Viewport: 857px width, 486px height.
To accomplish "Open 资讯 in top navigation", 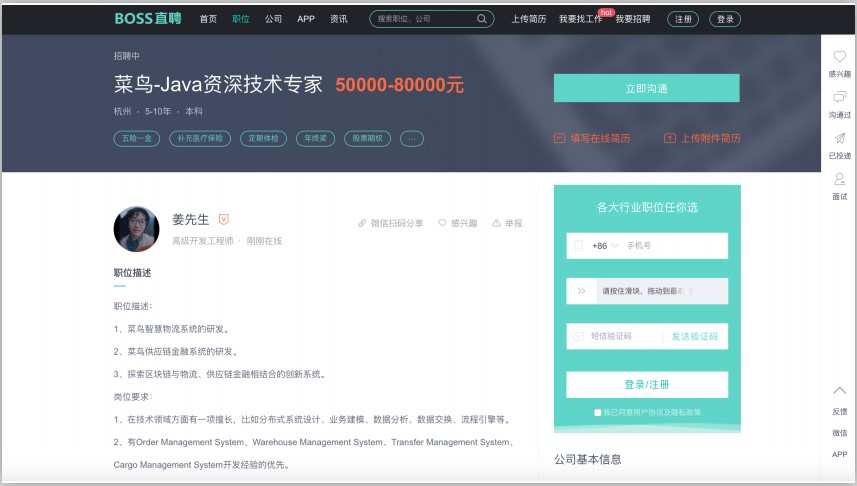I will (339, 19).
